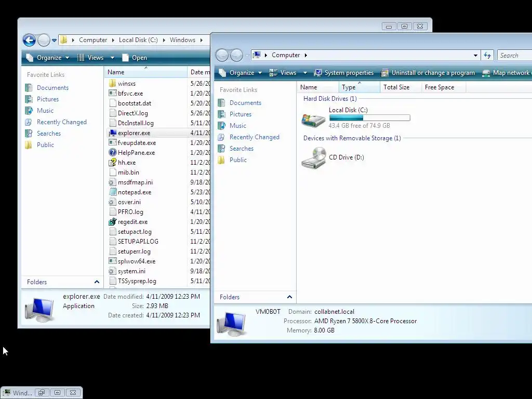
Task: Collapse Devices with Removable Storage group header
Action: 352,138
